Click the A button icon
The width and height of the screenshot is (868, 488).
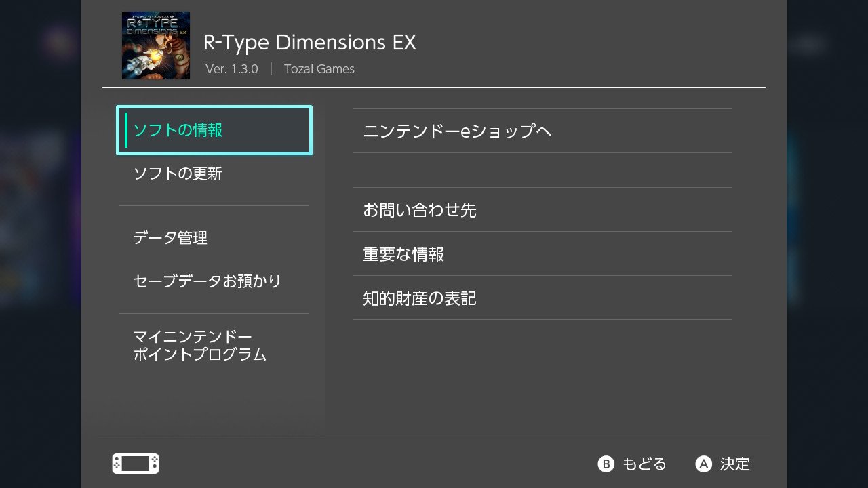coord(704,464)
